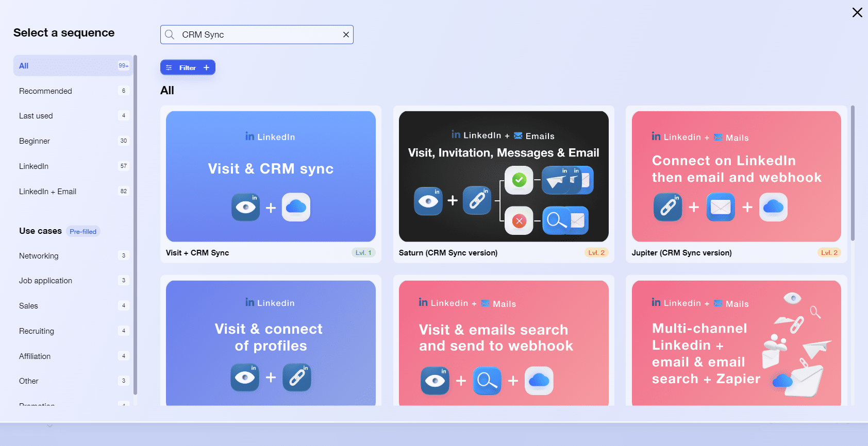This screenshot has width=868, height=446.
Task: Click the 99+ count badge next to All
Action: tap(124, 65)
